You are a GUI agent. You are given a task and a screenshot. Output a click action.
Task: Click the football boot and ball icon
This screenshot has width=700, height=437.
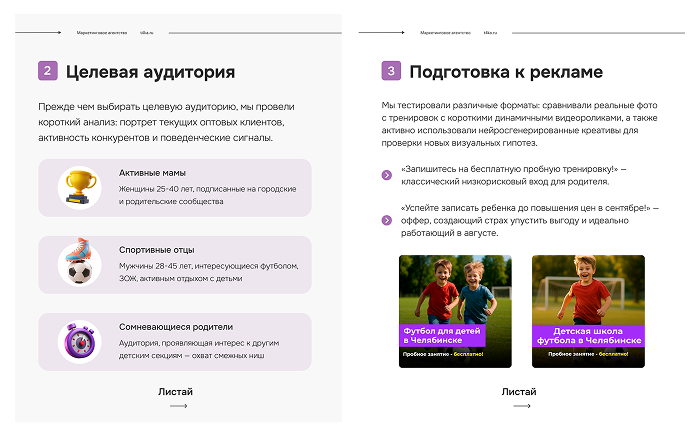[76, 263]
